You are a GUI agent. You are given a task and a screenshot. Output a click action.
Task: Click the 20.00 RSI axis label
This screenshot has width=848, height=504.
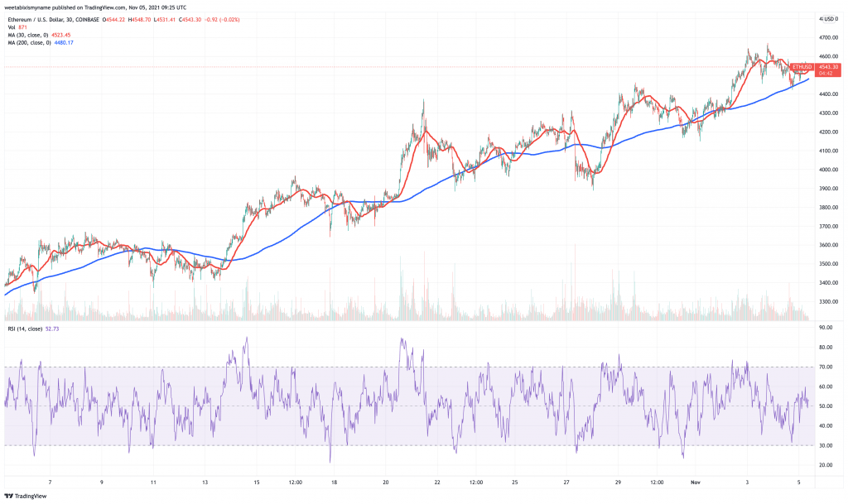tap(826, 465)
